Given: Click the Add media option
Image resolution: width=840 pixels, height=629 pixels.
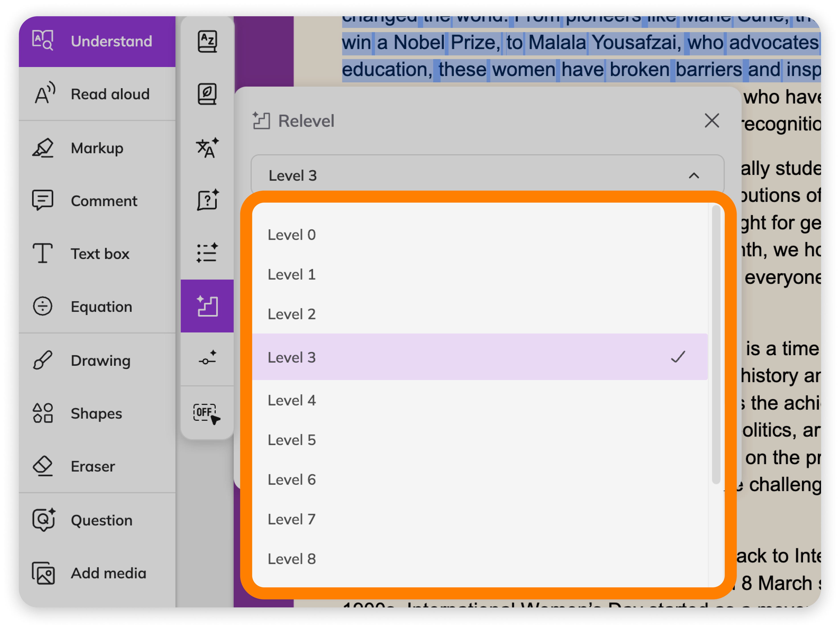Looking at the screenshot, I should click(97, 573).
